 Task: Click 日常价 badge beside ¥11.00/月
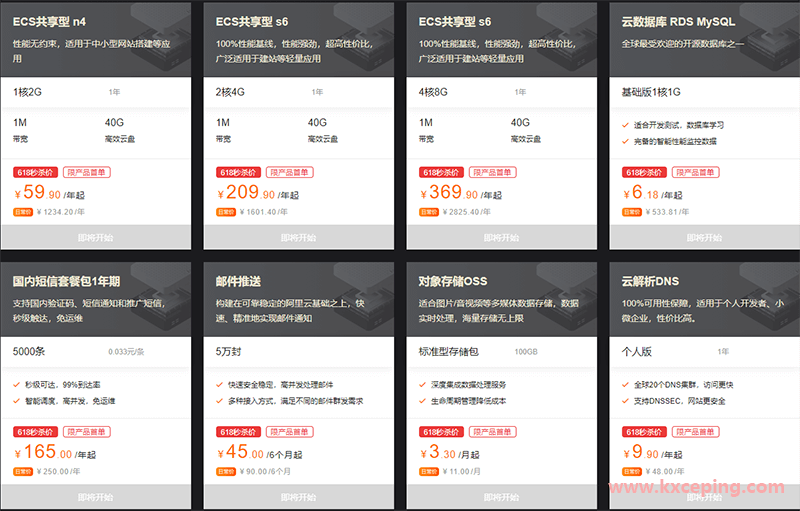429,472
